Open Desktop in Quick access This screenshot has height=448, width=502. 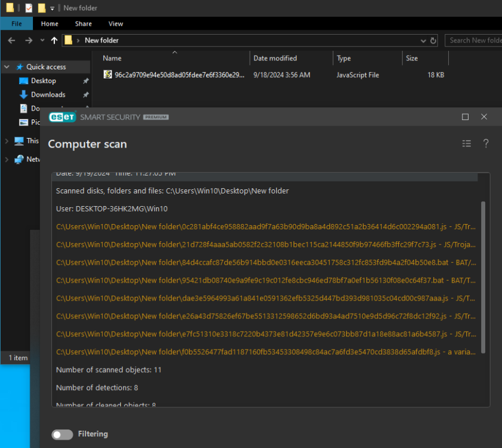coord(44,81)
